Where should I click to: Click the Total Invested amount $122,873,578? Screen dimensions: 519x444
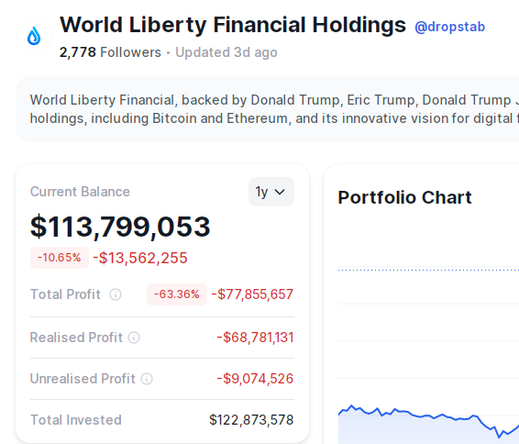click(251, 420)
